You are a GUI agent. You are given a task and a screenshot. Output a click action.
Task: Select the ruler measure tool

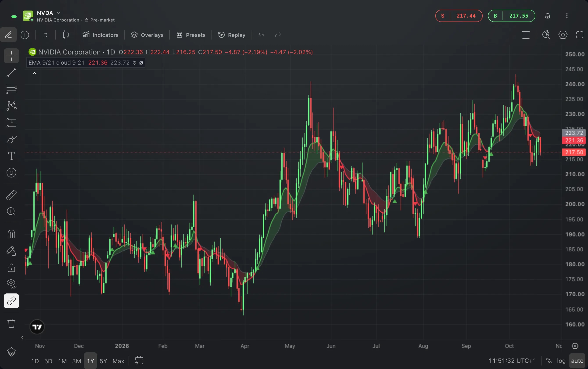pyautogui.click(x=11, y=195)
